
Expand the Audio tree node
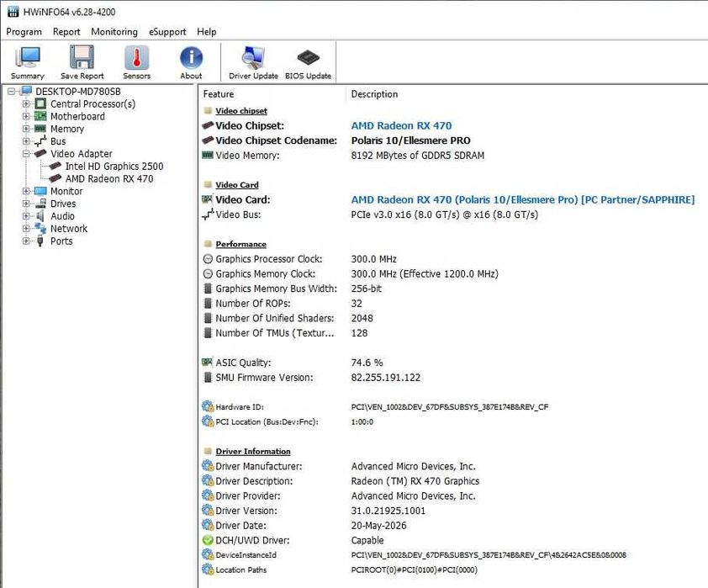(x=26, y=216)
